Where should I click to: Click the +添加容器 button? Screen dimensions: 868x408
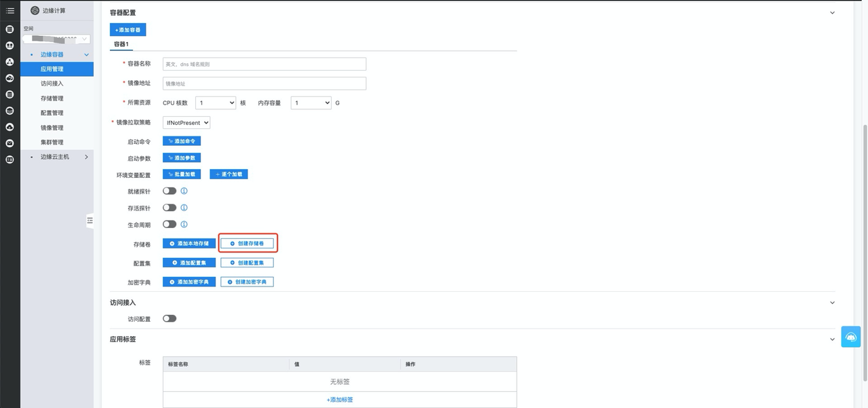tap(128, 30)
